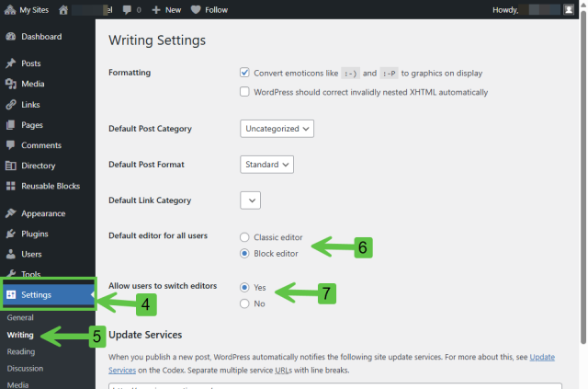Image resolution: width=588 pixels, height=389 pixels.
Task: Click the Posts pushpin icon
Action: click(x=11, y=63)
